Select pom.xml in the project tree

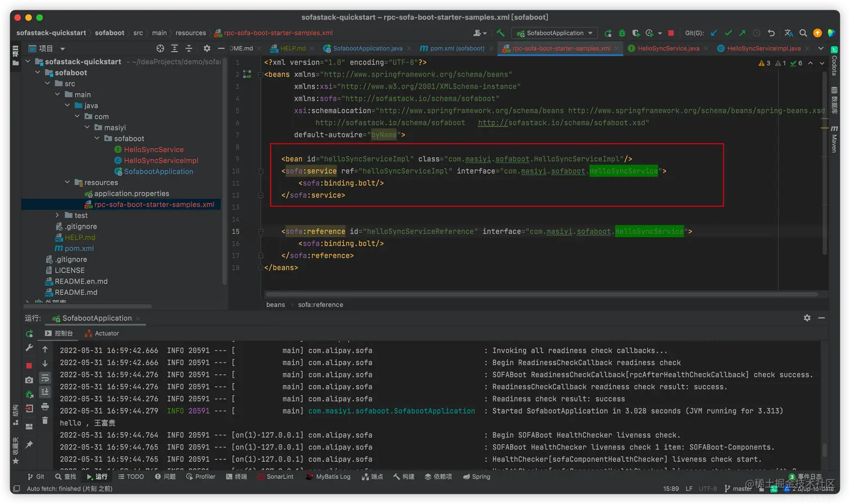[79, 248]
